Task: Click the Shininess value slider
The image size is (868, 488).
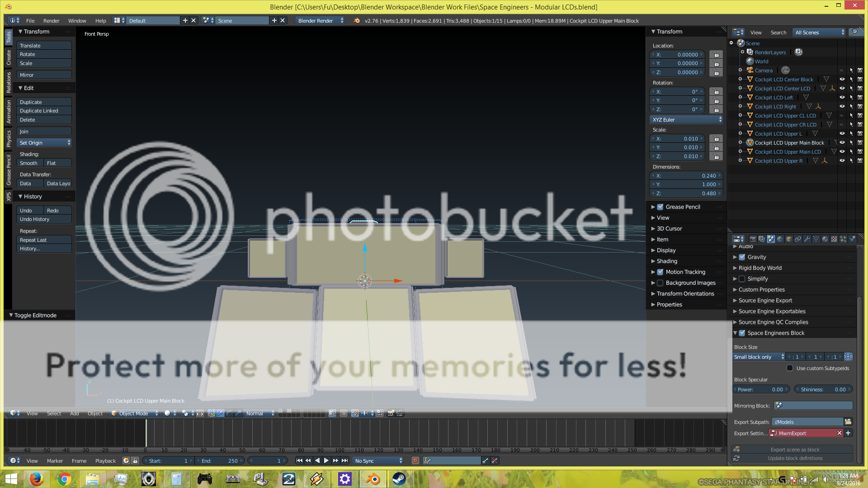Action: (823, 389)
